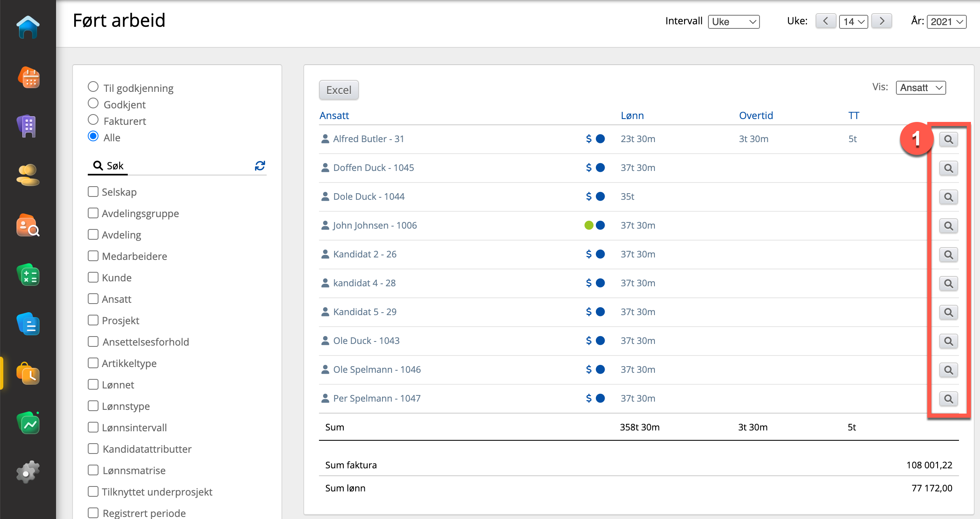Image resolution: width=980 pixels, height=519 pixels.
Task: Enable the Prosjekt filter checkbox
Action: click(93, 320)
